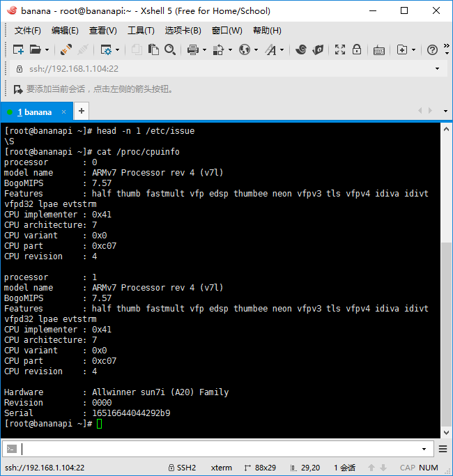Viewport: 453px width, 476px height.
Task: Click the 1 会话 status bar entry
Action: pyautogui.click(x=344, y=468)
